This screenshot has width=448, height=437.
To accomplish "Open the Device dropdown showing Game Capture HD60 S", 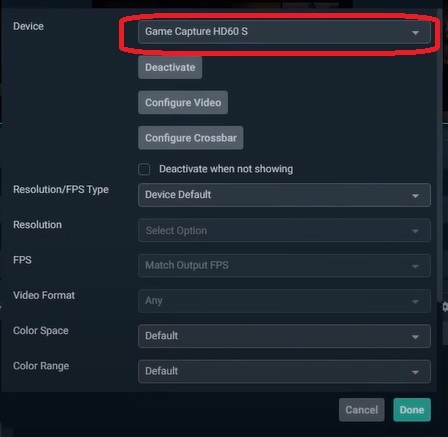I will coord(284,32).
